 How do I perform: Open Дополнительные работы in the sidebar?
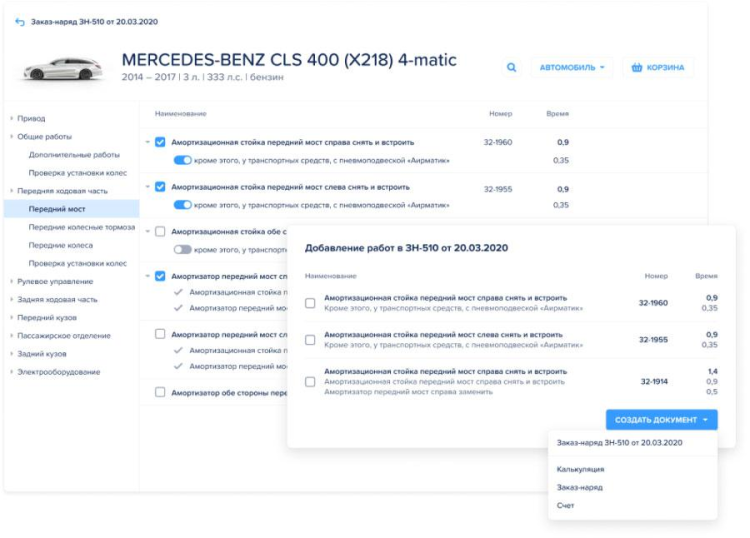[74, 155]
